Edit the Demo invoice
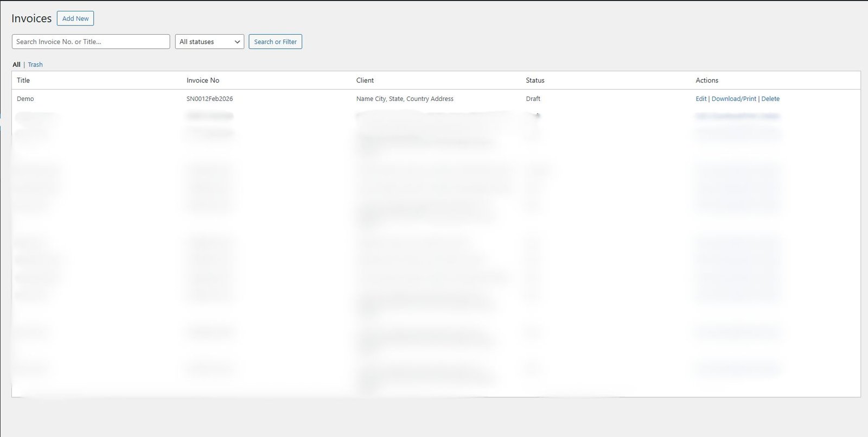Viewport: 868px width, 437px height. (x=701, y=99)
